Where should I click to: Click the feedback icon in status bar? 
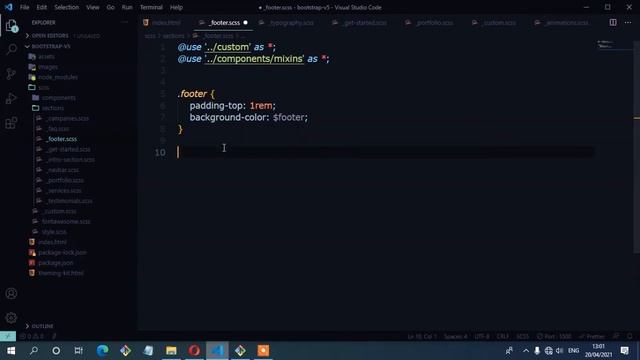[616, 336]
